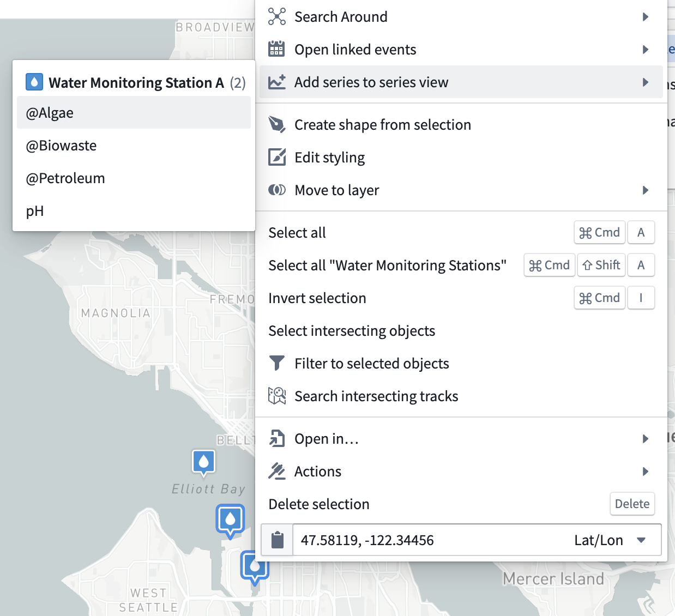This screenshot has width=675, height=616.
Task: Expand the Open in... submenu arrow
Action: [x=646, y=439]
